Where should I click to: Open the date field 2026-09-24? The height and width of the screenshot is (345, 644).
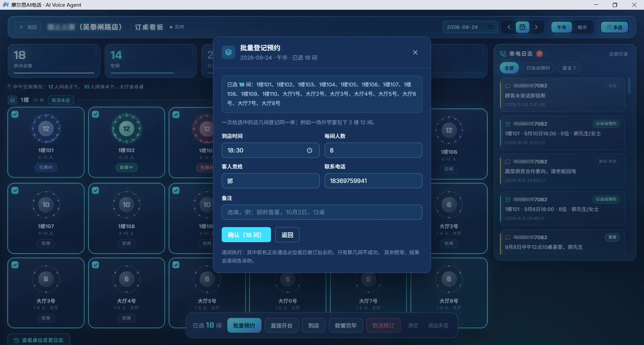tap(470, 27)
